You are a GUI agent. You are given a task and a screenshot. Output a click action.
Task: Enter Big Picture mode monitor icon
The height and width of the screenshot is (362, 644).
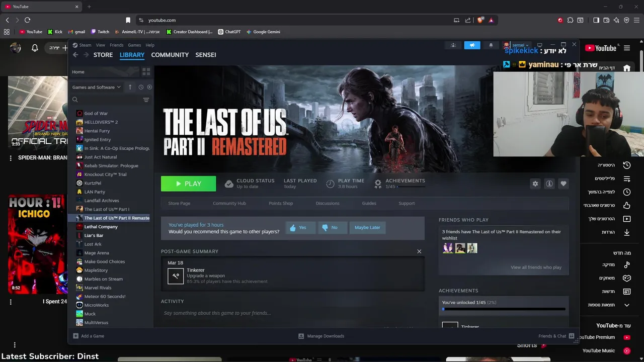(x=539, y=45)
